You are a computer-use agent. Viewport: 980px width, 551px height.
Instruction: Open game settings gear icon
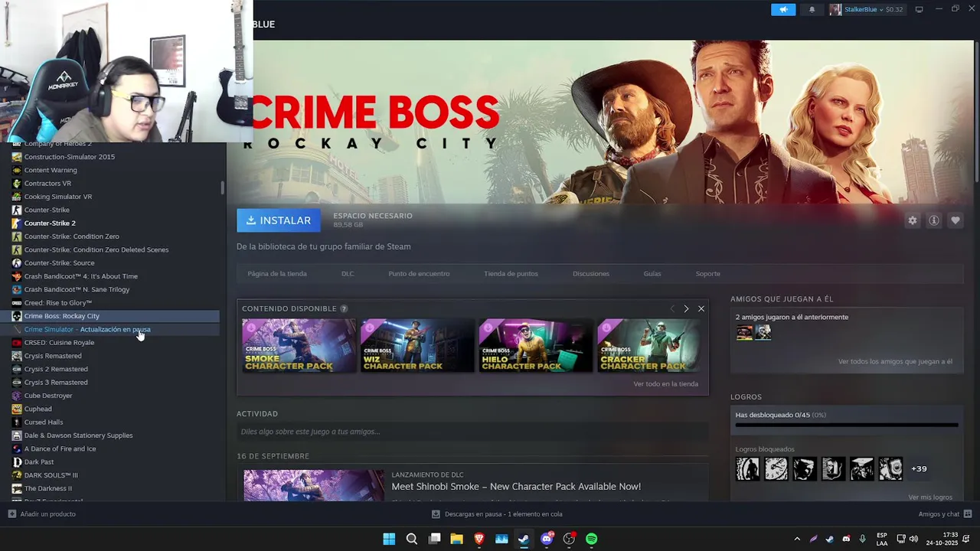tap(912, 220)
